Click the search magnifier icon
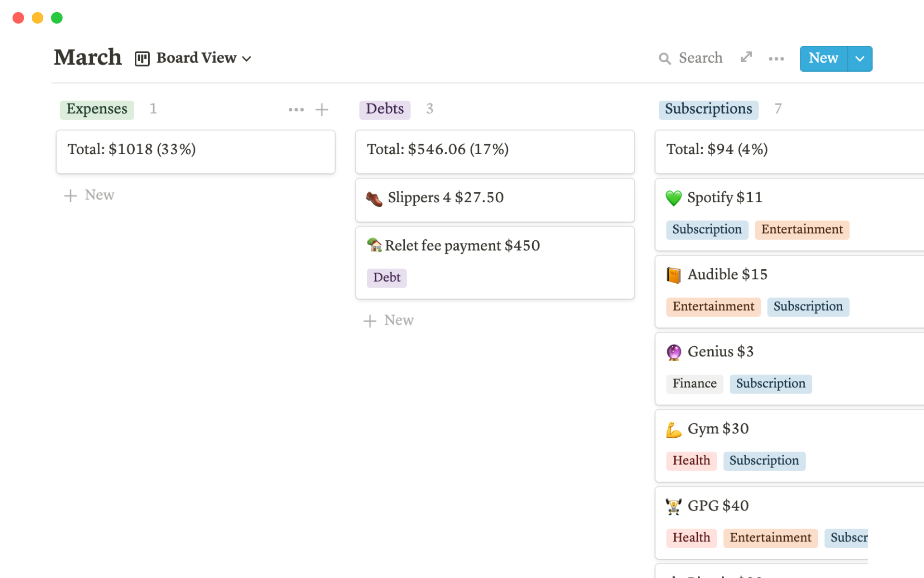The image size is (924, 578). pos(665,59)
